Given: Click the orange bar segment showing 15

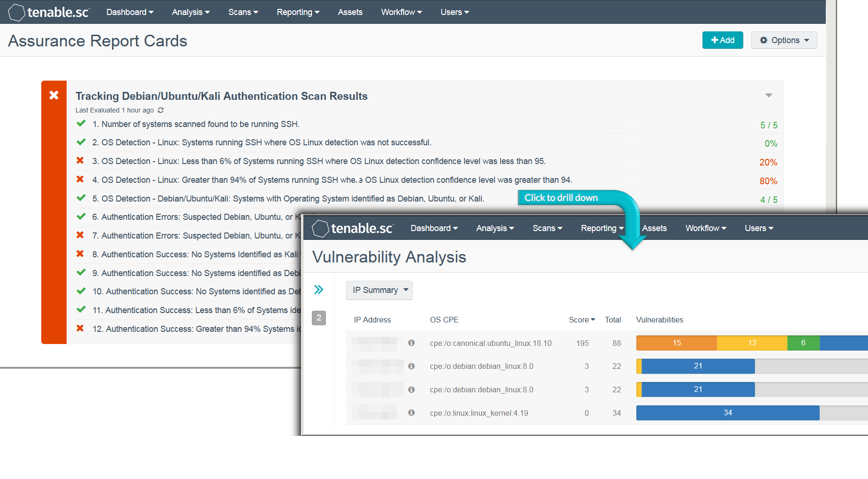Looking at the screenshot, I should coord(677,343).
